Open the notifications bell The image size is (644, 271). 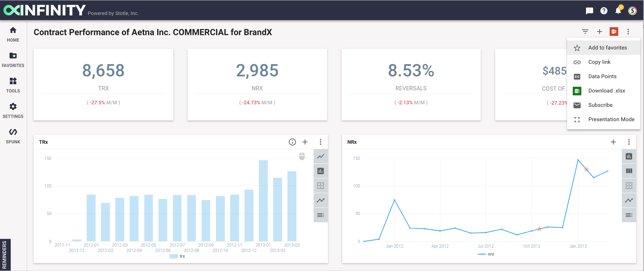pyautogui.click(x=618, y=11)
